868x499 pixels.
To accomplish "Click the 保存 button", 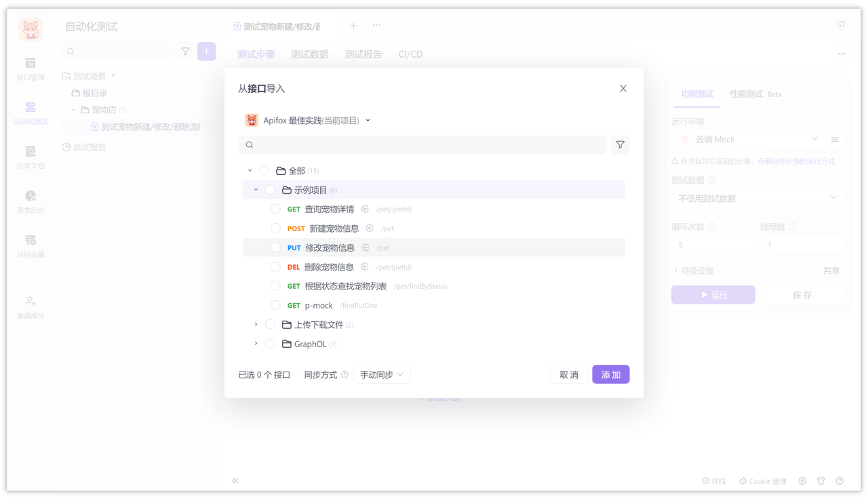I will click(802, 295).
